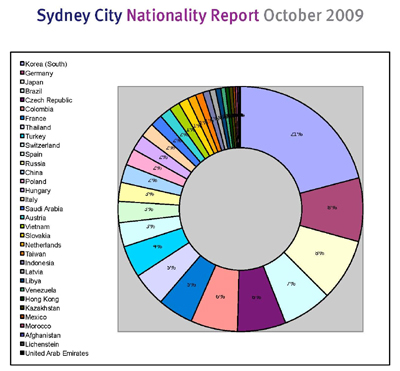Select the 'Russia' legend label
Viewport: 400px width, 371px height.
[x=35, y=163]
